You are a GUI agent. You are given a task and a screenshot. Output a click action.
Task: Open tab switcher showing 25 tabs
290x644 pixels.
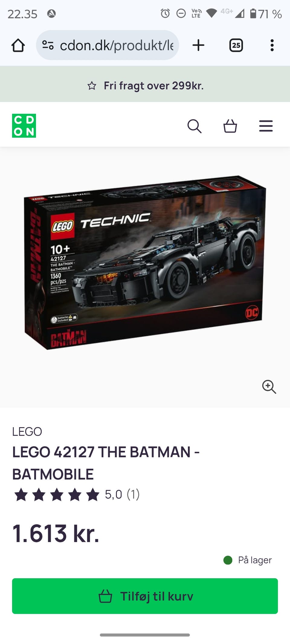pos(236,45)
